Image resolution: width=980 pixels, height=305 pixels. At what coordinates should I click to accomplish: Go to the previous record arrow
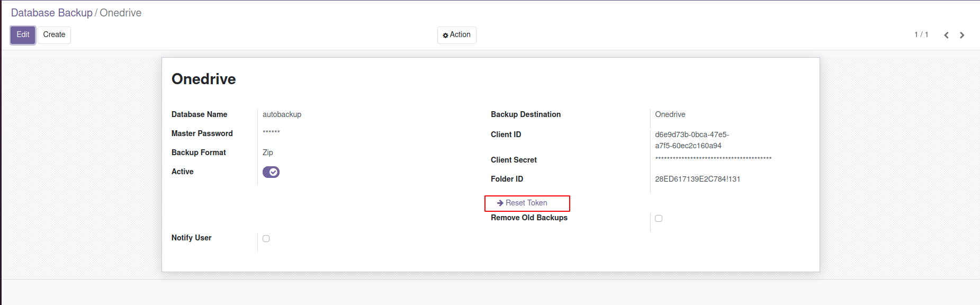[946, 35]
